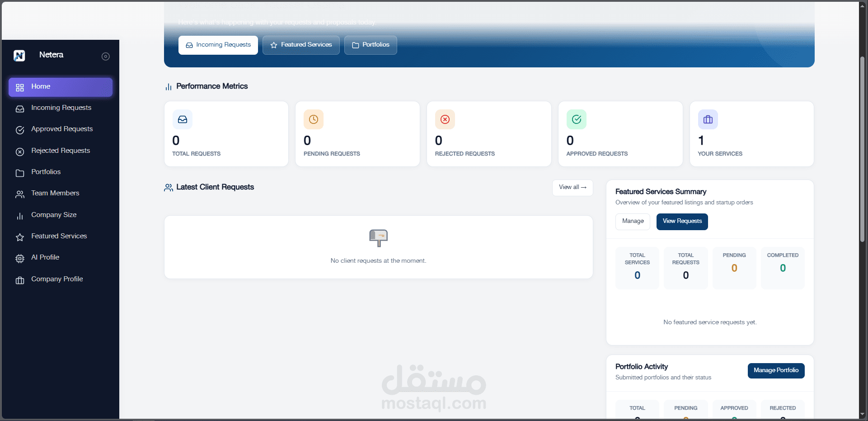The height and width of the screenshot is (421, 868).
Task: Click the inbox icon on Incoming Requests tab
Action: (x=189, y=45)
